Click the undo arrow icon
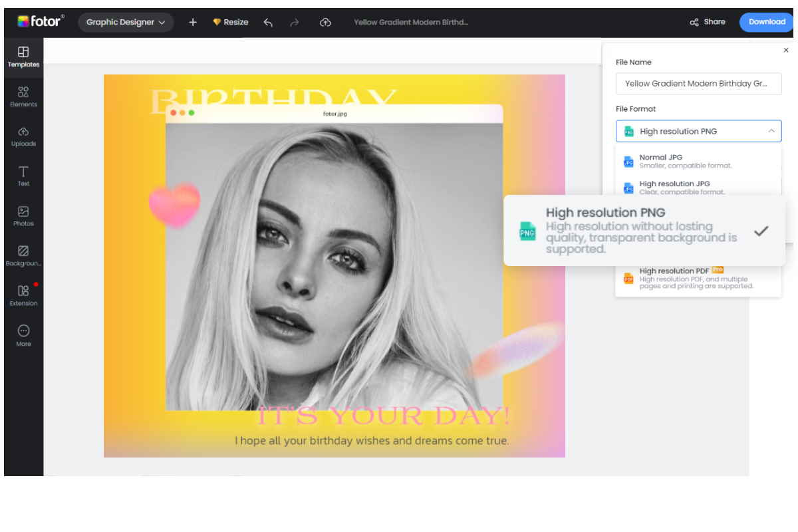Viewport: 798px width, 532px height. coord(268,22)
